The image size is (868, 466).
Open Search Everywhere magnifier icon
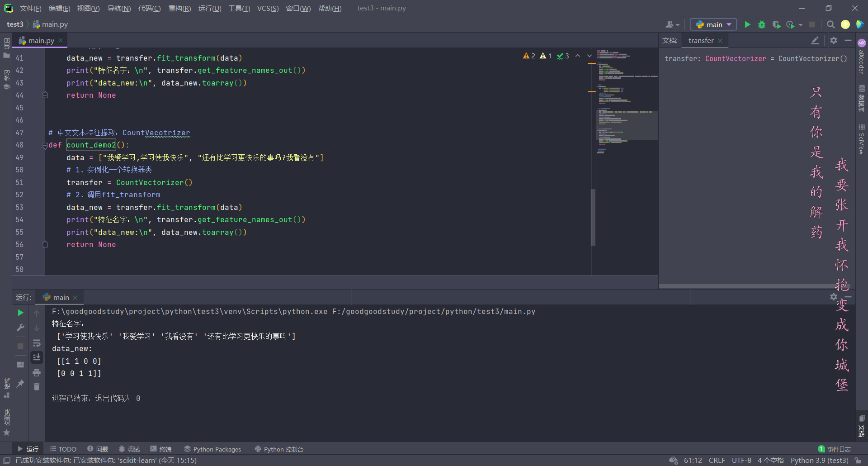tap(830, 24)
